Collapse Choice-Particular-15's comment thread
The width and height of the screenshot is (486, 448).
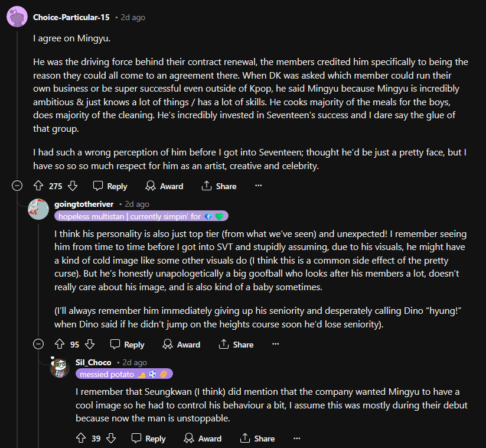click(18, 186)
